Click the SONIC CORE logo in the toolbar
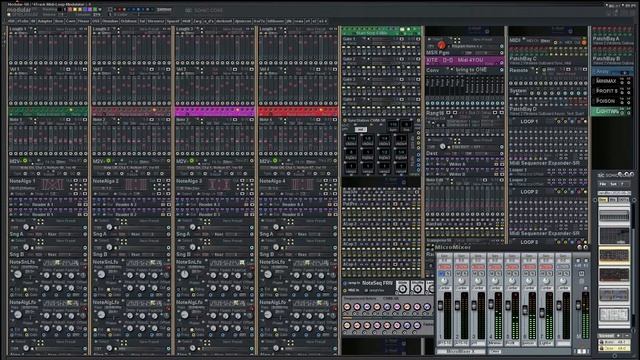The height and width of the screenshot is (360, 640). 204,10
